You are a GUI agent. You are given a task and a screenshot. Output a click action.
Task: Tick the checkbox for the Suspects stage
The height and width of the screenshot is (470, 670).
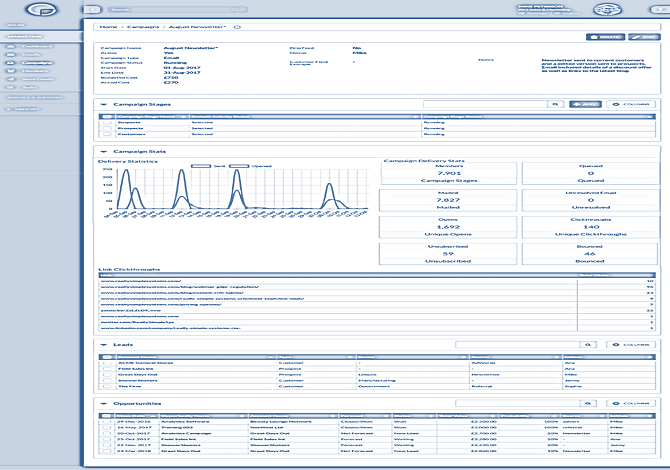[x=108, y=123]
